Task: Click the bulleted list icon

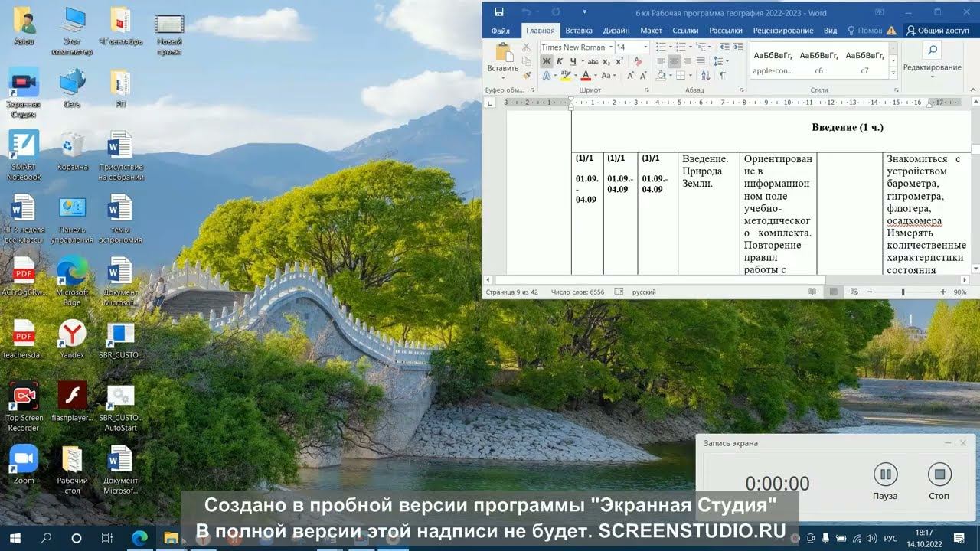Action: tap(661, 47)
